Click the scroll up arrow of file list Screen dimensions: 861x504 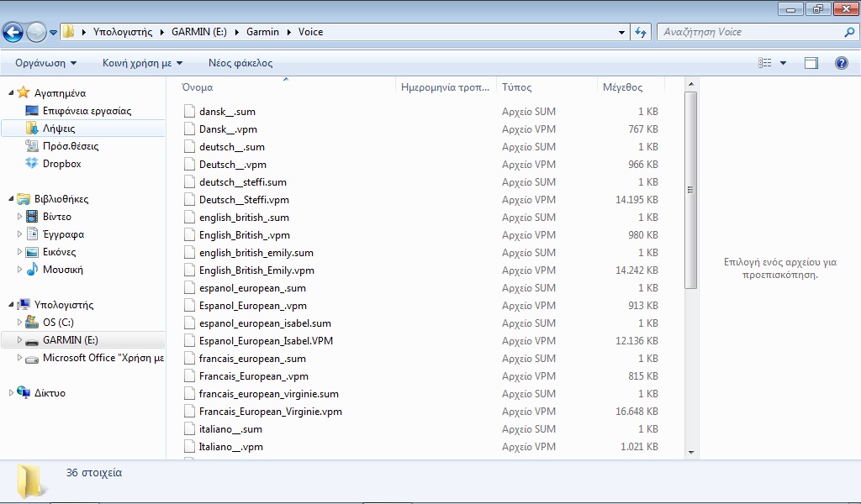tap(691, 85)
